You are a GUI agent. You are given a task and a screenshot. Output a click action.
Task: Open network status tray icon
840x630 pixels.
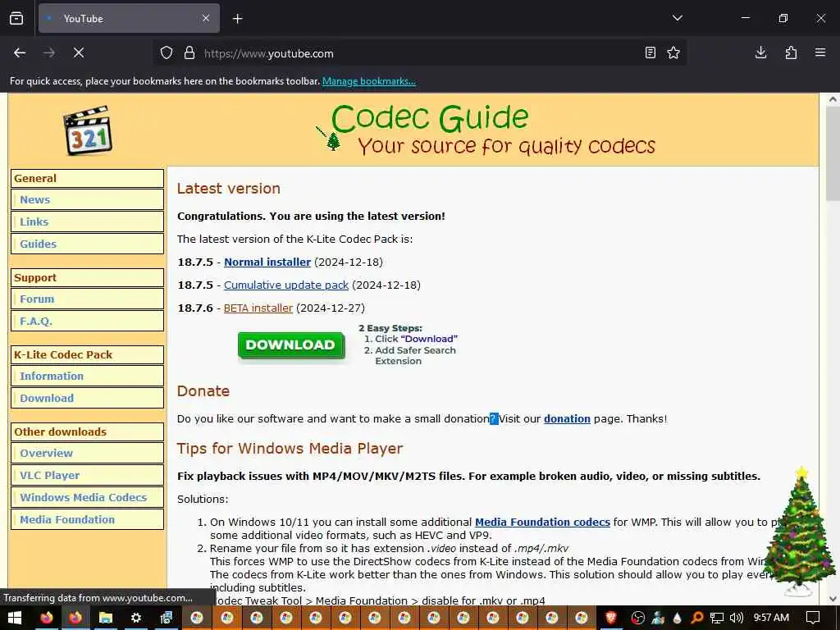[717, 618]
